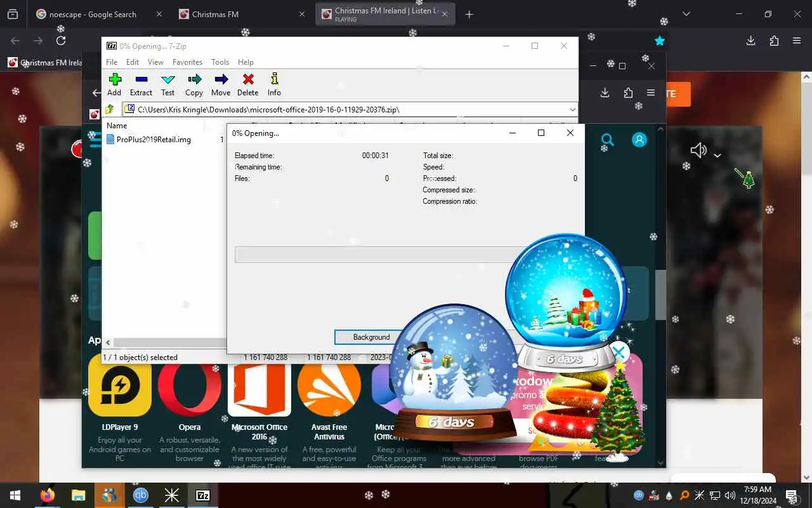
Task: Open the Windows Start menu
Action: pyautogui.click(x=15, y=495)
